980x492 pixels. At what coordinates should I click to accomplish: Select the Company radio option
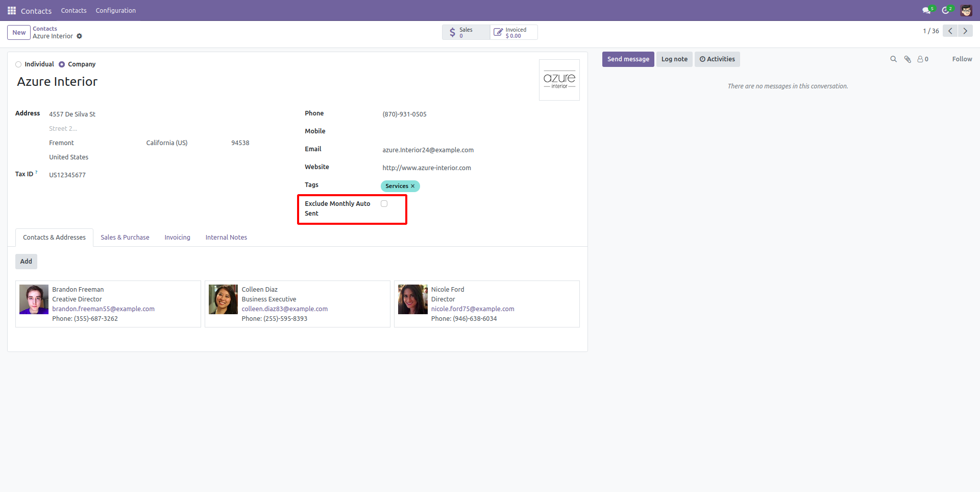62,64
